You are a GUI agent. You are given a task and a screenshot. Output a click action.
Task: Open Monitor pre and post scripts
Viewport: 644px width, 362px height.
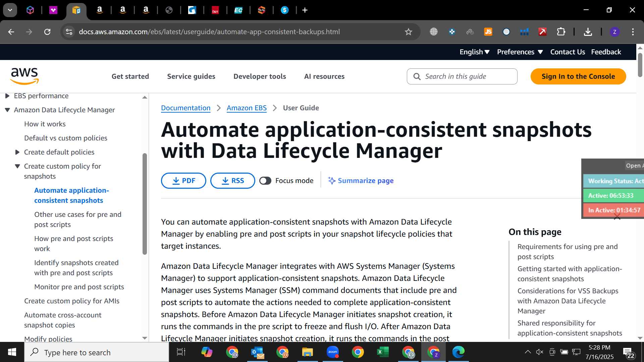tap(79, 287)
